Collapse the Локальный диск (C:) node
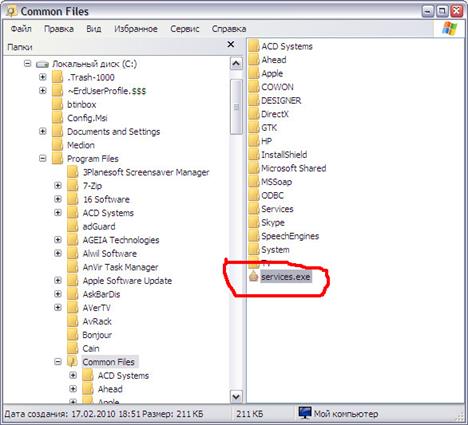Image resolution: width=468 pixels, height=425 pixels. coord(27,63)
